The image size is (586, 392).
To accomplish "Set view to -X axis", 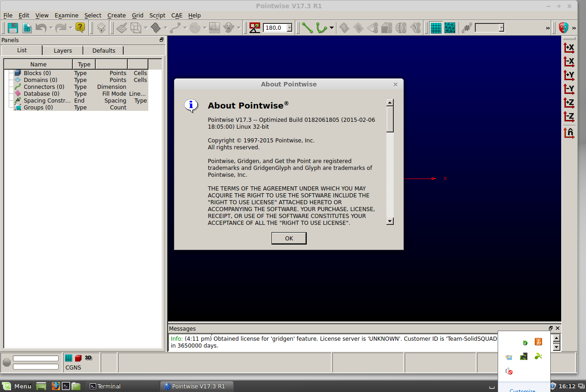I will 569,61.
